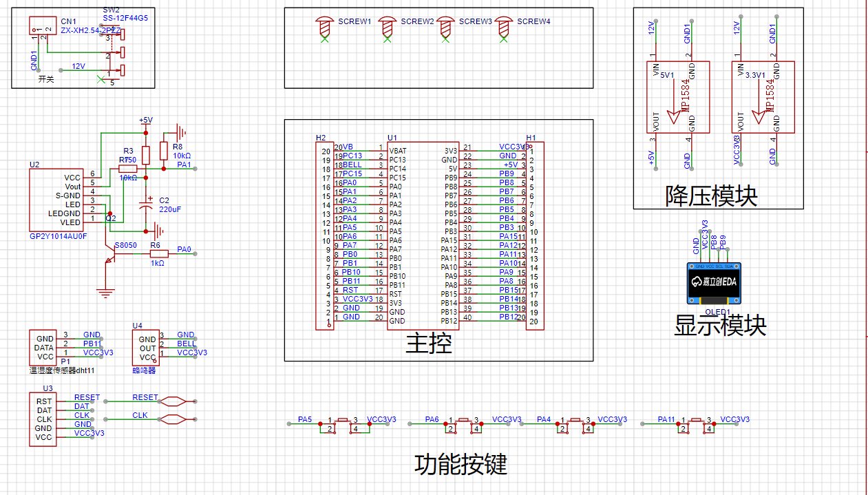Select the R3 resistor symbol
The width and height of the screenshot is (868, 495).
click(145, 155)
